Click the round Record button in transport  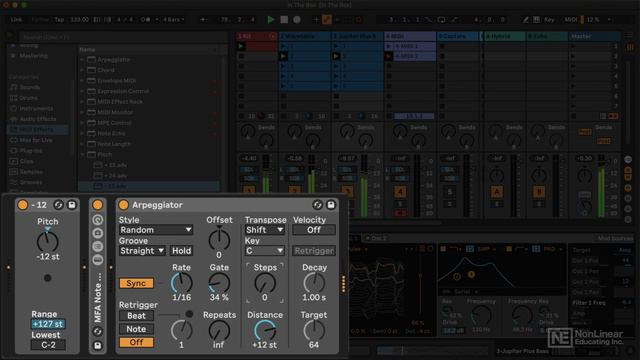297,19
